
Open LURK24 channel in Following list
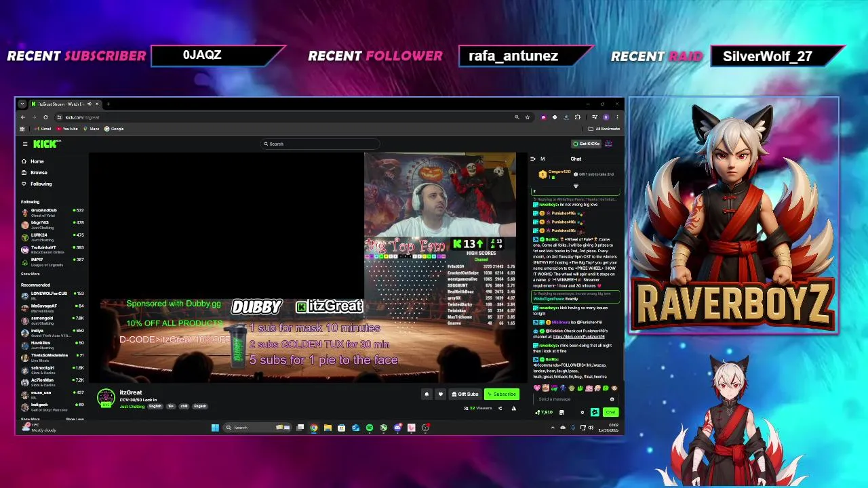(x=53, y=237)
